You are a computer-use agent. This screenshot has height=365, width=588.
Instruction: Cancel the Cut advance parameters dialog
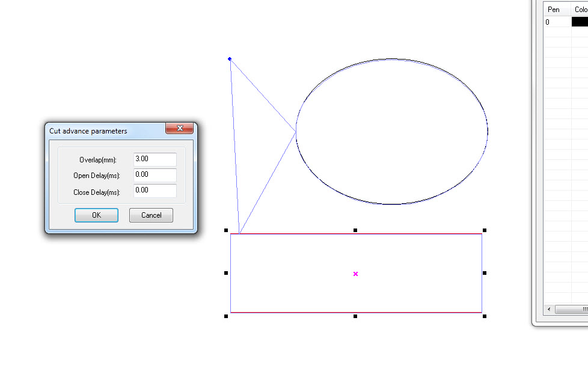point(151,215)
